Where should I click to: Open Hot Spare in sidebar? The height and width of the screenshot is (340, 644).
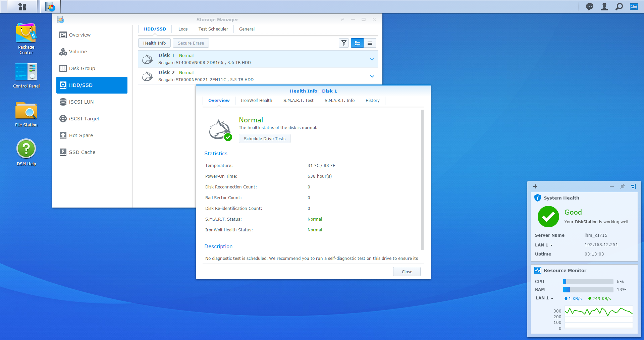point(92,135)
